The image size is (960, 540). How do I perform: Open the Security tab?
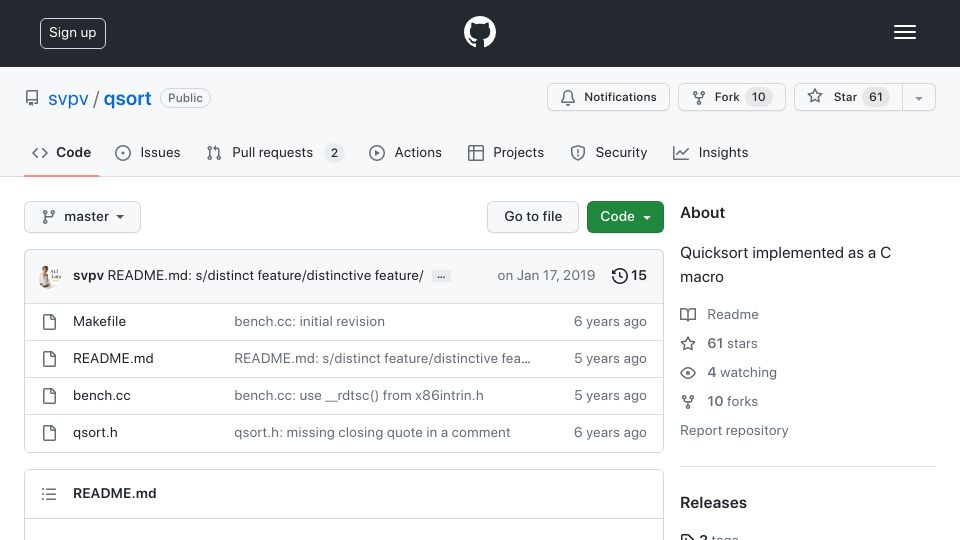(609, 152)
